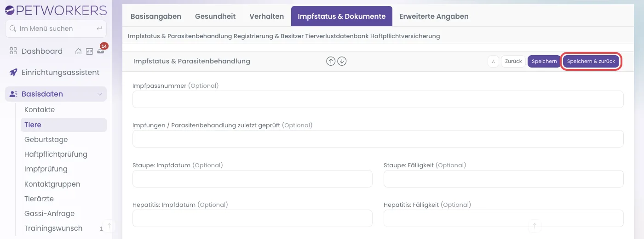Jump to Tierverlustdatenbank anchor link
The image size is (644, 239).
click(337, 36)
